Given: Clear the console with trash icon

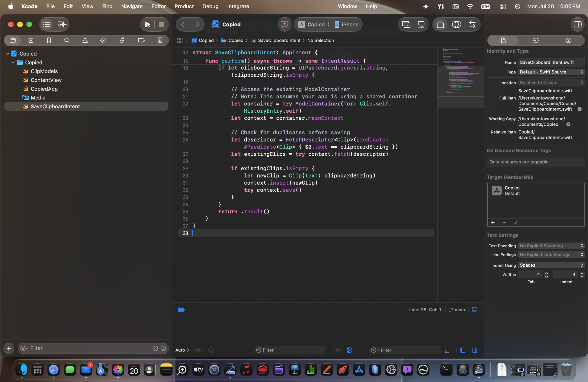Looking at the screenshot, I should click(447, 350).
